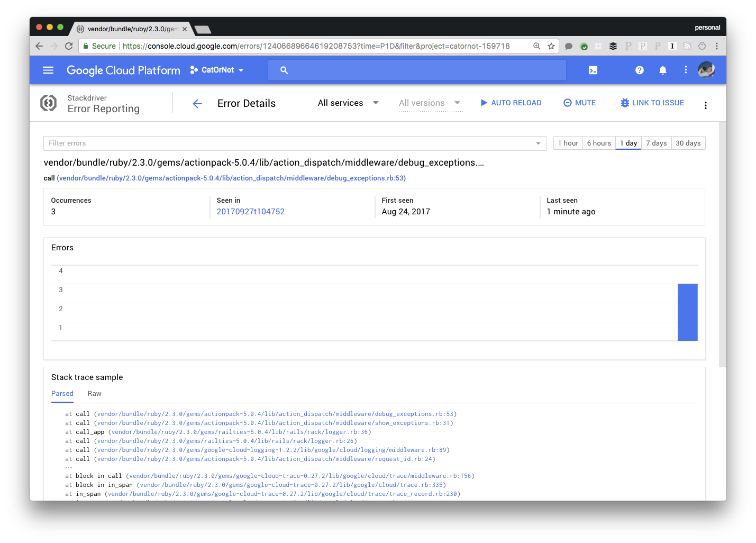Expand the collapsed stack frames ellipsis

tap(68, 467)
